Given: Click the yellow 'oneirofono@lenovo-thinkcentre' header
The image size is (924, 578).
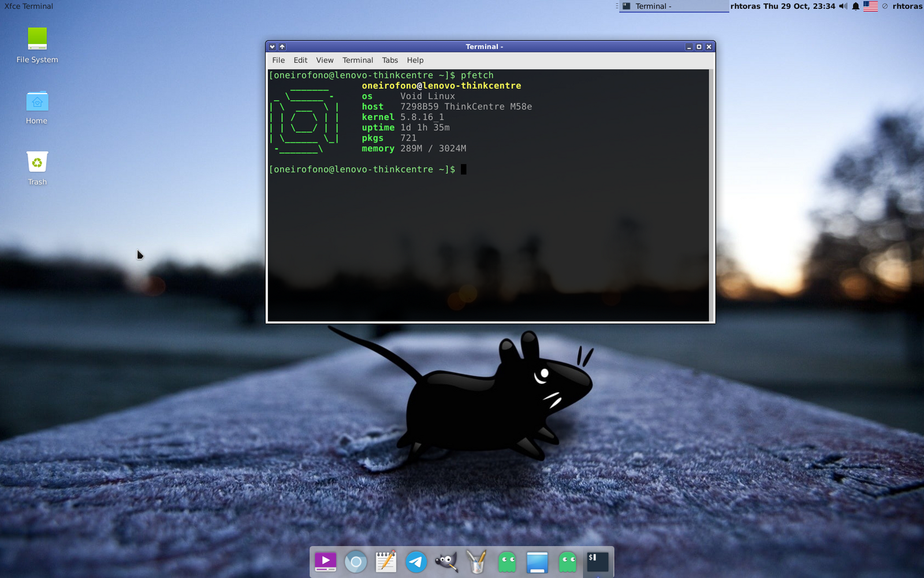Looking at the screenshot, I should click(441, 86).
